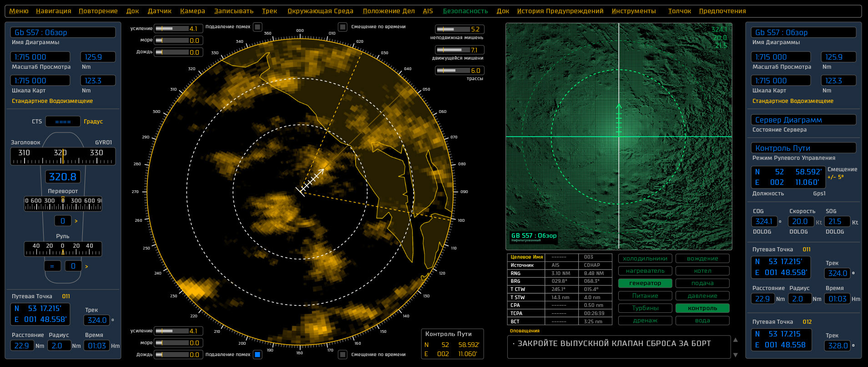Click the 320.8 heading readout field
This screenshot has height=367, width=868.
63,177
